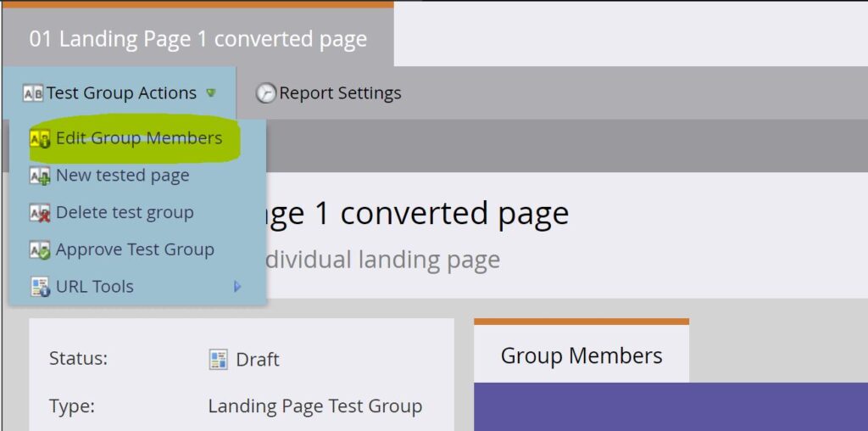Viewport: 868px width, 431px height.
Task: Select Approve Test Group from the menu
Action: [x=135, y=250]
